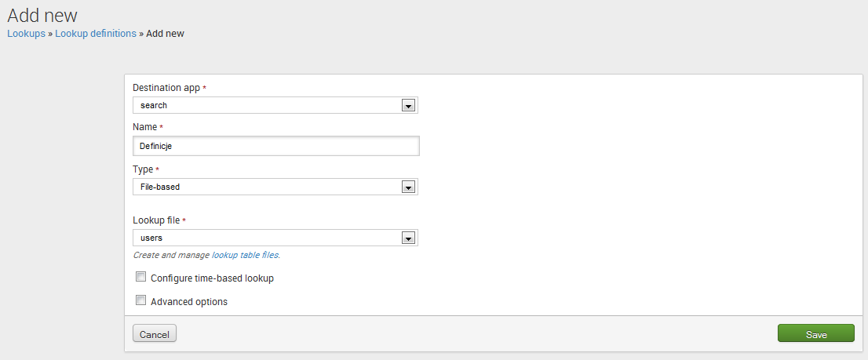
Task: Click the Cancel button
Action: tap(155, 334)
